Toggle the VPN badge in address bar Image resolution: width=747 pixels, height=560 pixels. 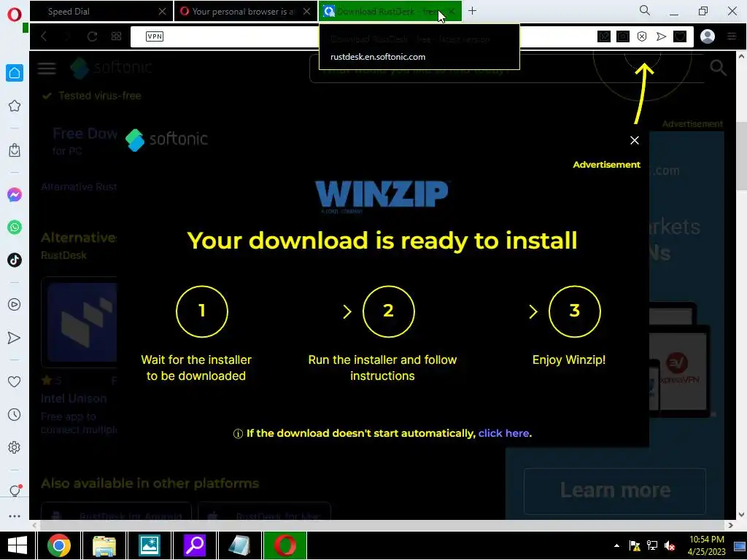tap(155, 36)
